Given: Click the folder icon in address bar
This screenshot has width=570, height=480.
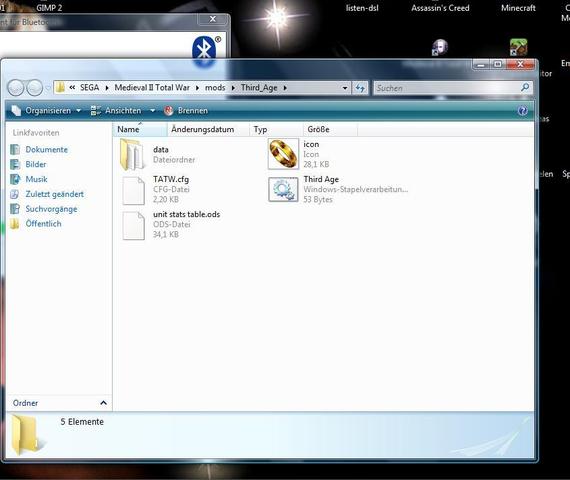Looking at the screenshot, I should (x=60, y=88).
